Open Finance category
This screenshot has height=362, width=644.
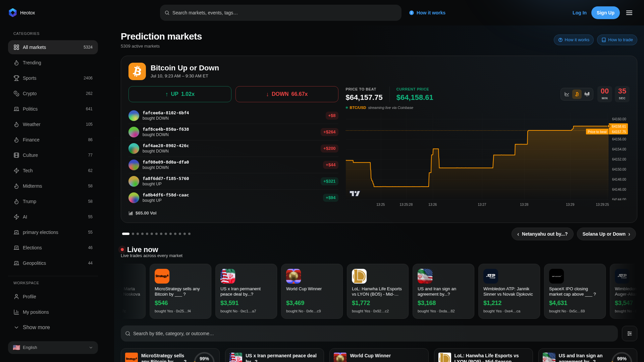[53, 140]
